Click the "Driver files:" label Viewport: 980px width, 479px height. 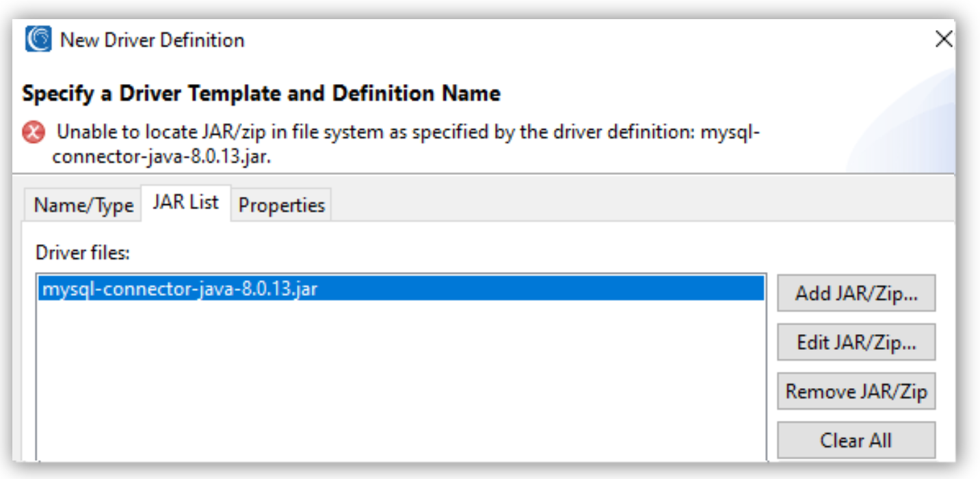point(83,253)
